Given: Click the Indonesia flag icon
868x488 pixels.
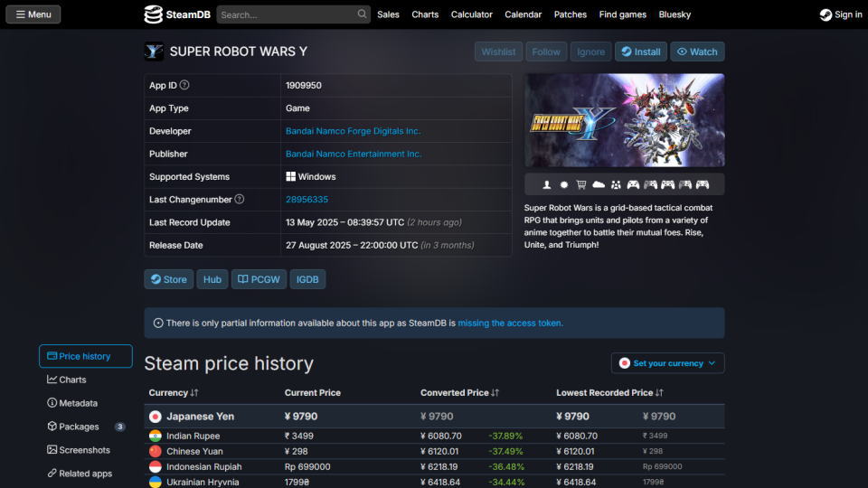Looking at the screenshot, I should [155, 467].
